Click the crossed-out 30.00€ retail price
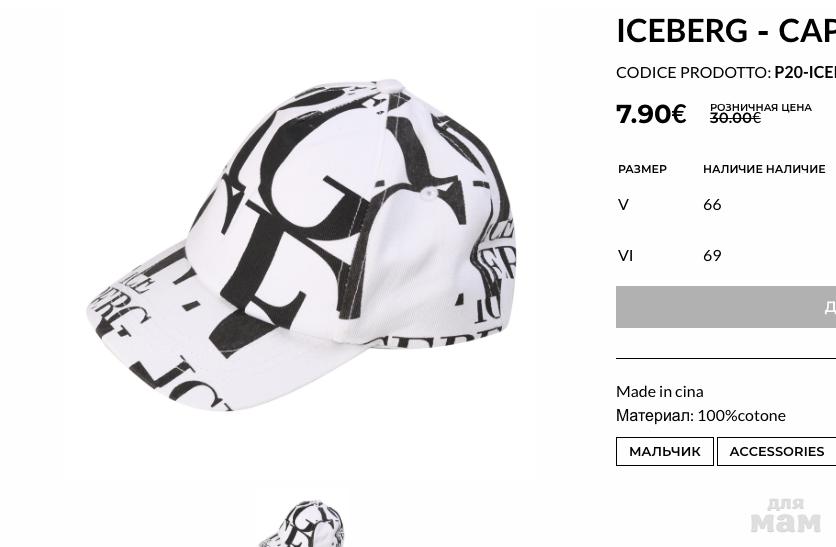Screen dimensions: 836x547 point(735,118)
